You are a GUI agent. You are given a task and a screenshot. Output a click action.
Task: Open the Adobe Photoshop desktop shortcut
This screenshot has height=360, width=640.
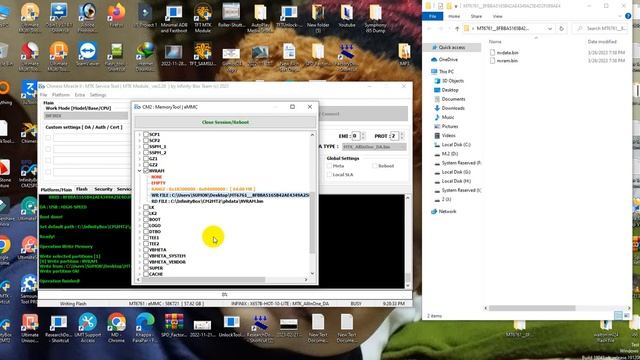(x=87, y=18)
